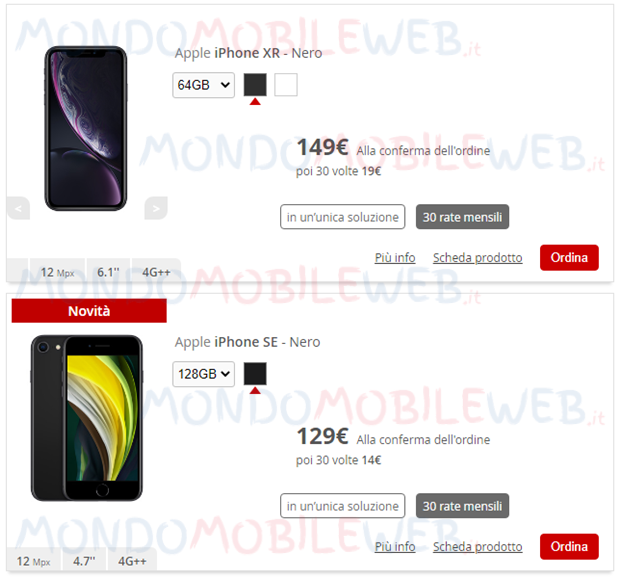The width and height of the screenshot is (619, 577).
Task: Select the white color for iPhone XR
Action: coord(286,84)
